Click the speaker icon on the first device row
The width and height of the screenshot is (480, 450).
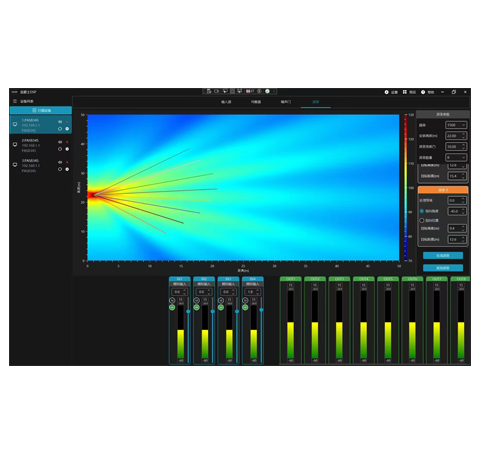(60, 122)
